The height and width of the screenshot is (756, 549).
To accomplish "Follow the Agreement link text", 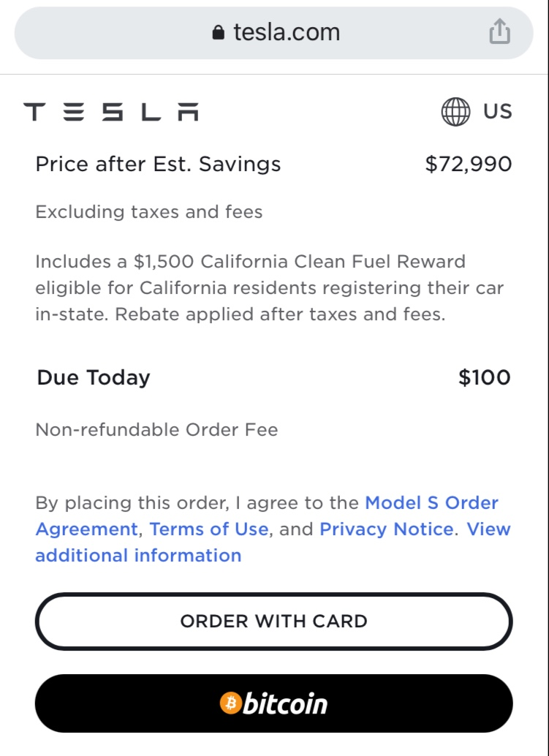I will click(x=87, y=529).
